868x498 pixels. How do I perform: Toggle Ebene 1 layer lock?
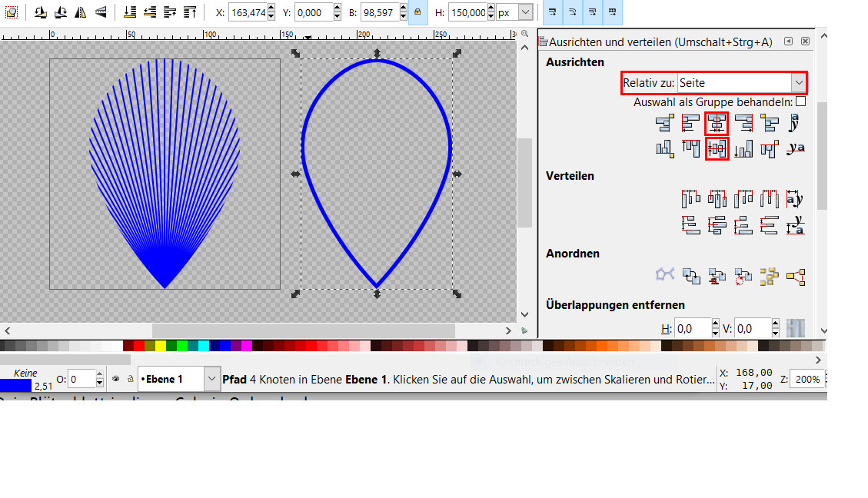[130, 379]
